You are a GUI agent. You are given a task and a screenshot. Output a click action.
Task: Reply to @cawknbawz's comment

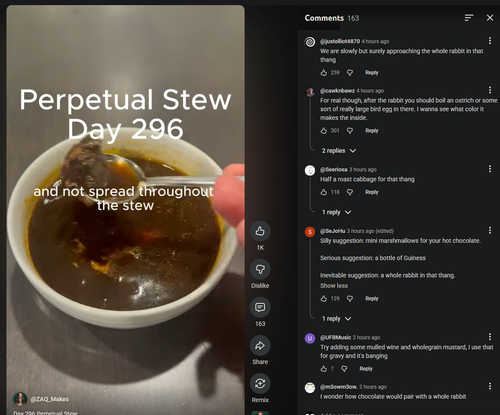coord(372,131)
